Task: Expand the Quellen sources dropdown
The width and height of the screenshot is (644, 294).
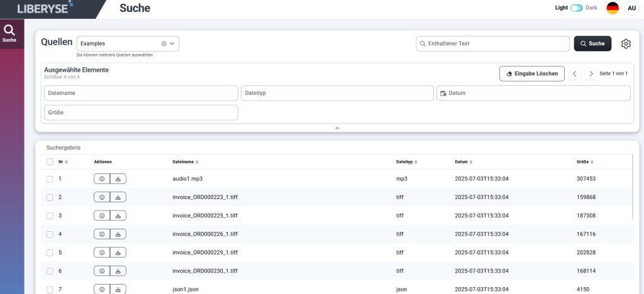Action: 173,44
